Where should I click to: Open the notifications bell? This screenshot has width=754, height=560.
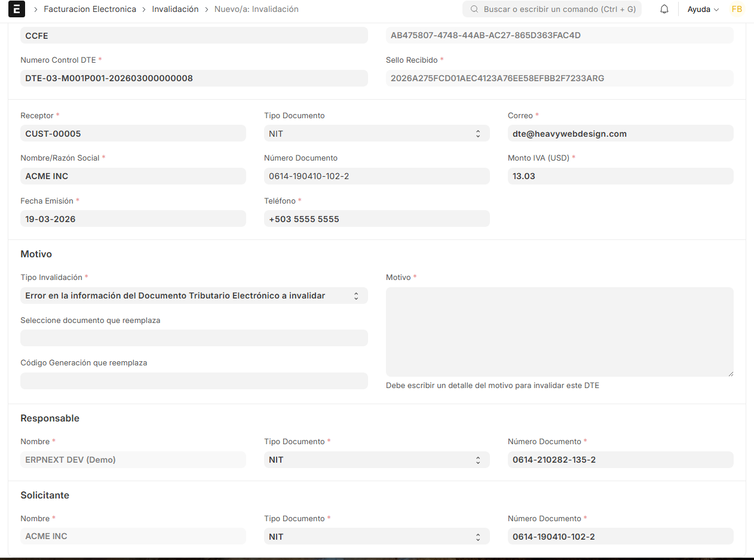point(664,10)
